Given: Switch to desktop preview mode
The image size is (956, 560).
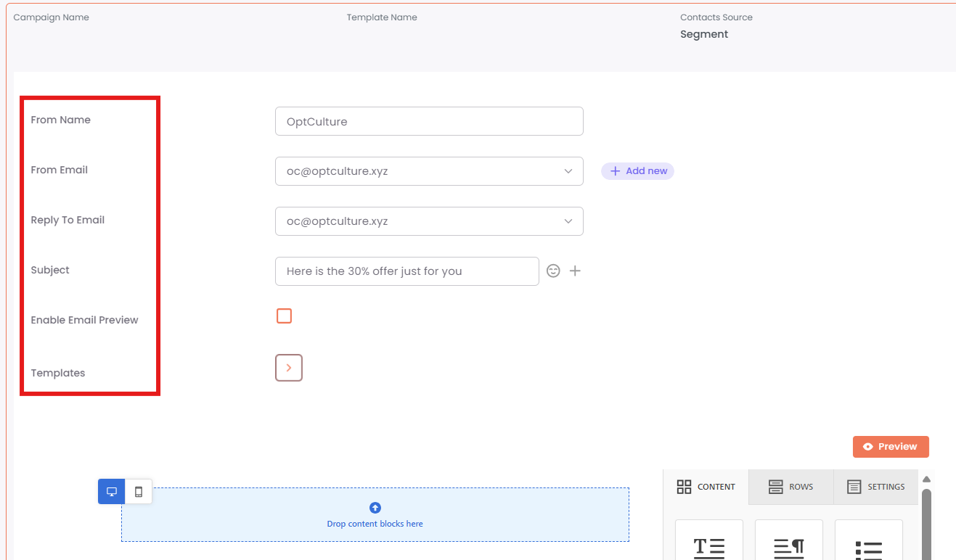Looking at the screenshot, I should tap(112, 491).
